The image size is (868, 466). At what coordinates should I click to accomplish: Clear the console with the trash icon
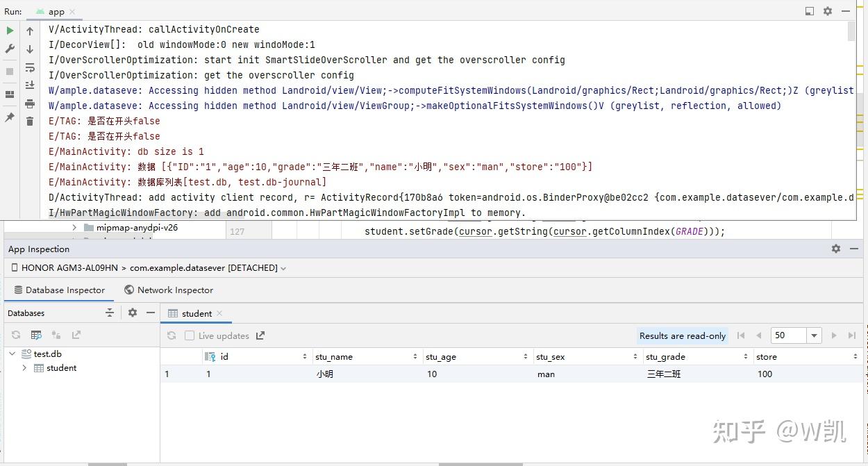30,122
